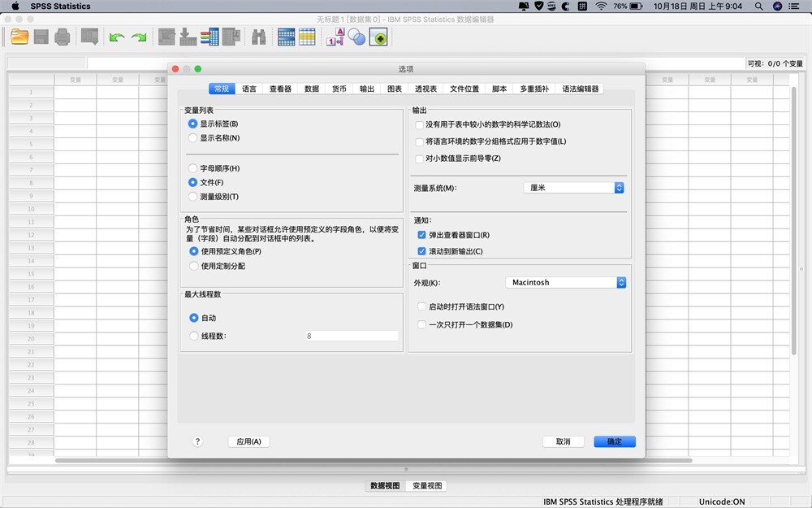Click the binoculars Find icon
812x508 pixels.
click(258, 37)
